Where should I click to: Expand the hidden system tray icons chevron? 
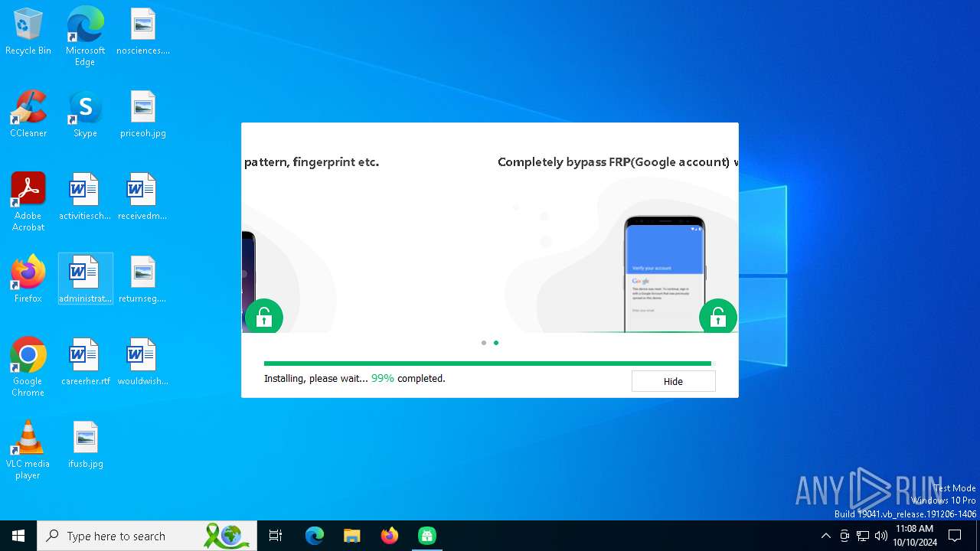pyautogui.click(x=825, y=536)
